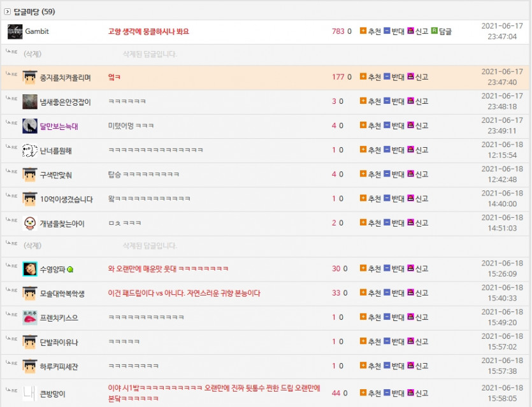Click the 추천 plus icon on Gambit's comment
This screenshot has width=532, height=407.
pyautogui.click(x=363, y=31)
